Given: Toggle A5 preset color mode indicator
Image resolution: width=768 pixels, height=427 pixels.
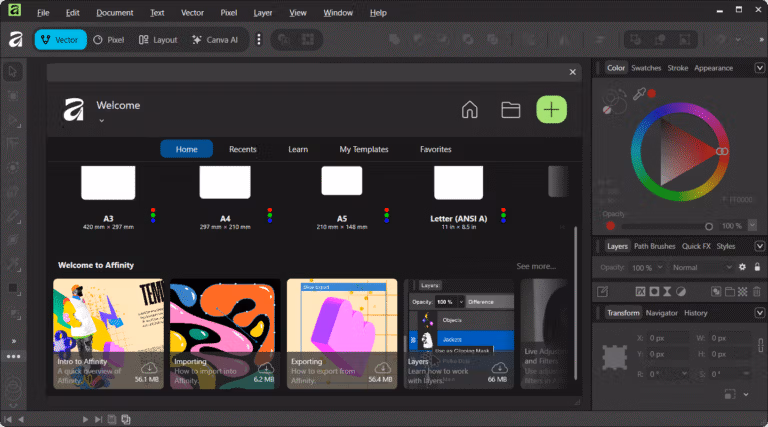Looking at the screenshot, I should [x=387, y=215].
